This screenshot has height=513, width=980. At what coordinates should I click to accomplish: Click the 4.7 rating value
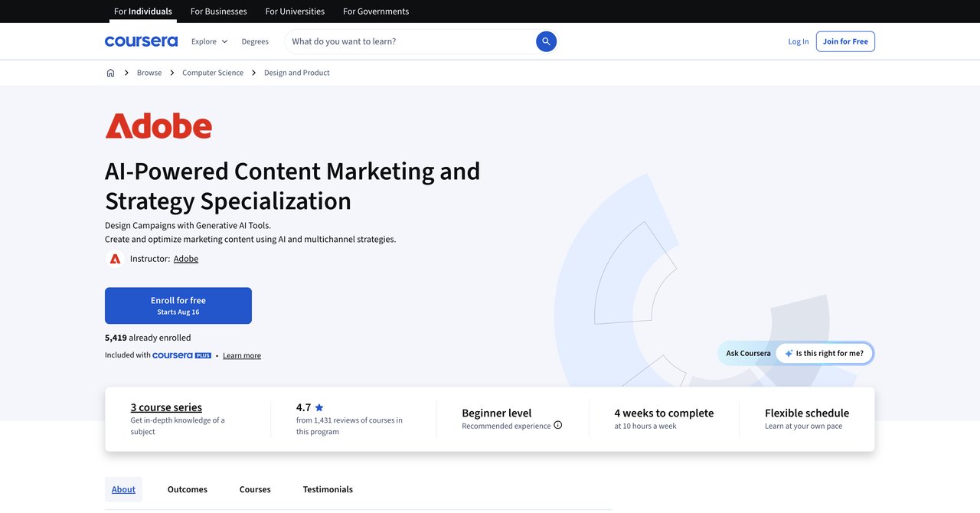click(303, 407)
